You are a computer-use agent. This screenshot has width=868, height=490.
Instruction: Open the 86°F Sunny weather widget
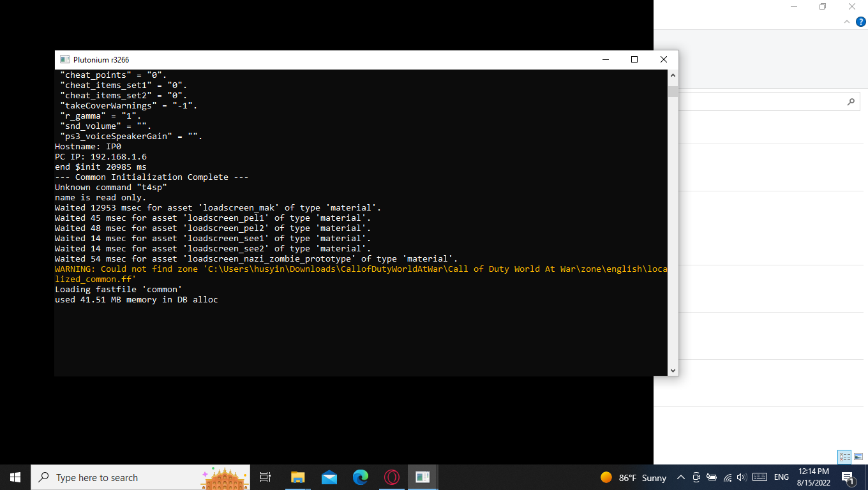[633, 477]
